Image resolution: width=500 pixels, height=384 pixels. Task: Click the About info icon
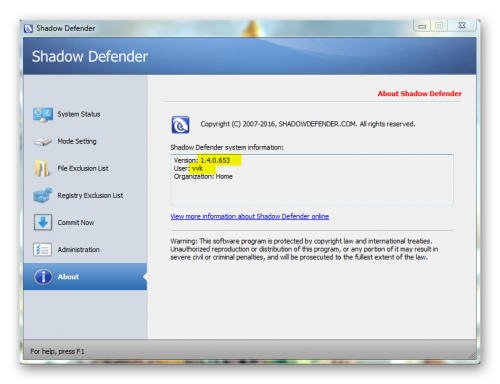43,277
